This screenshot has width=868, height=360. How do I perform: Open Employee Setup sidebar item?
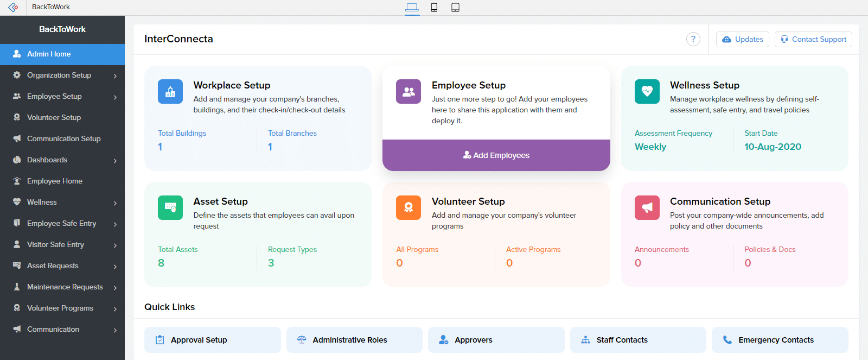(62, 96)
